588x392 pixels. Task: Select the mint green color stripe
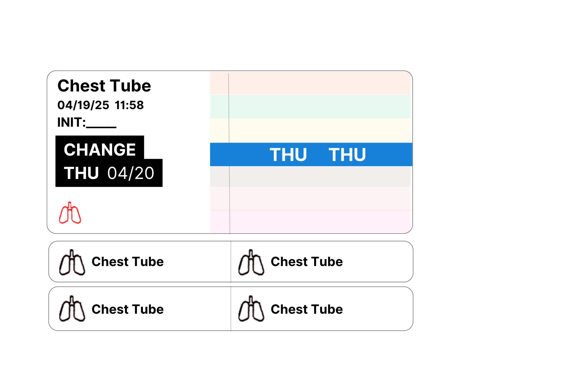click(310, 106)
